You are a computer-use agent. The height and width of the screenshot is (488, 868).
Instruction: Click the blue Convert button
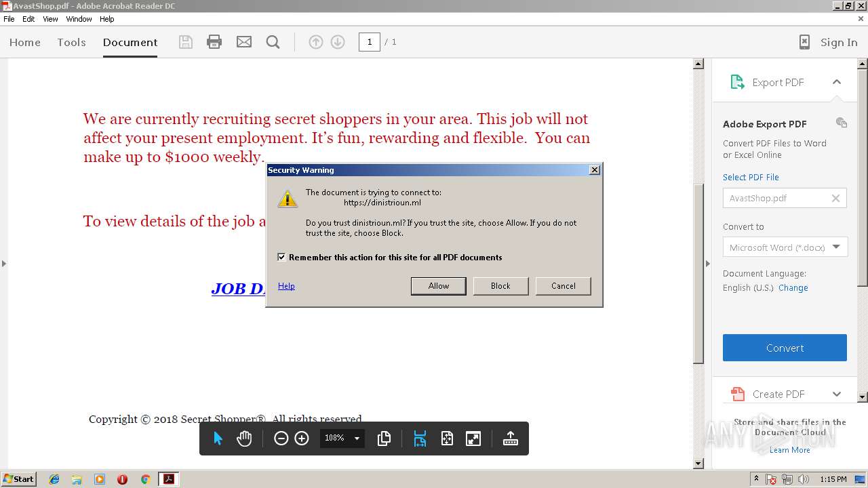[785, 348]
